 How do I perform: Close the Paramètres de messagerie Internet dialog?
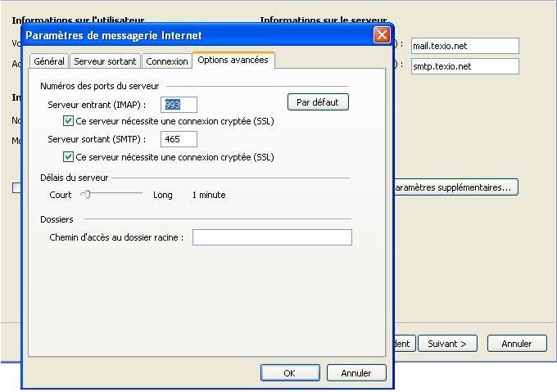click(x=381, y=35)
